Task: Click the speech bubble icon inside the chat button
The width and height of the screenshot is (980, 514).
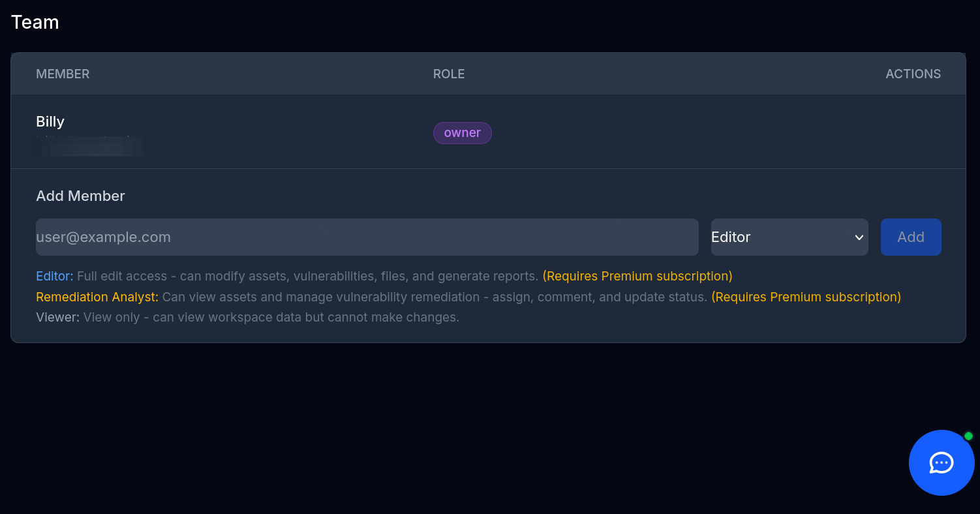Action: pos(942,463)
